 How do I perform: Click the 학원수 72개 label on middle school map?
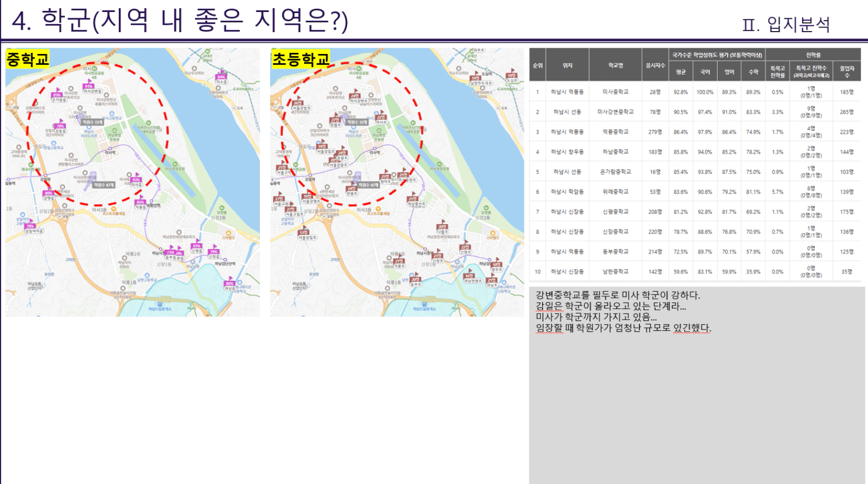[x=92, y=122]
